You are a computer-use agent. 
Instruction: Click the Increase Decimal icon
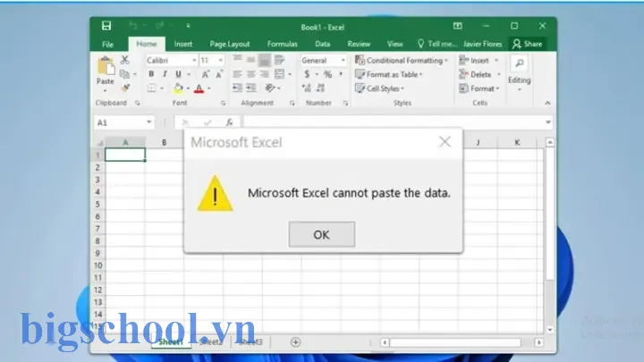click(307, 88)
